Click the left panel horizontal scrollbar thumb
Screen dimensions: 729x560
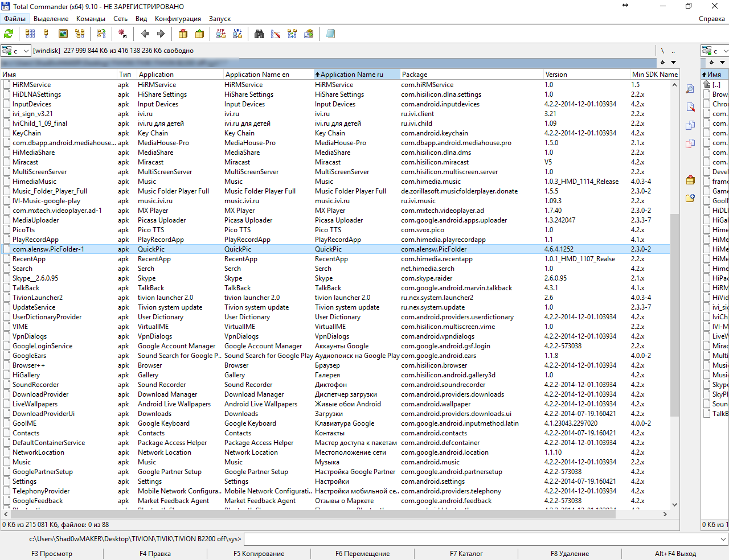click(314, 514)
